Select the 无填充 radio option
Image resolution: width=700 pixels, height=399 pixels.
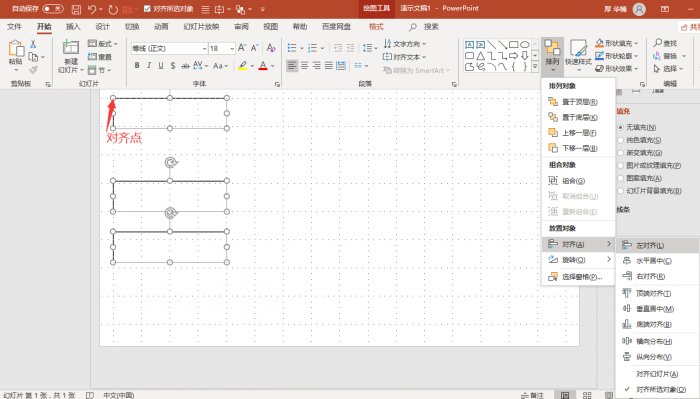click(621, 127)
